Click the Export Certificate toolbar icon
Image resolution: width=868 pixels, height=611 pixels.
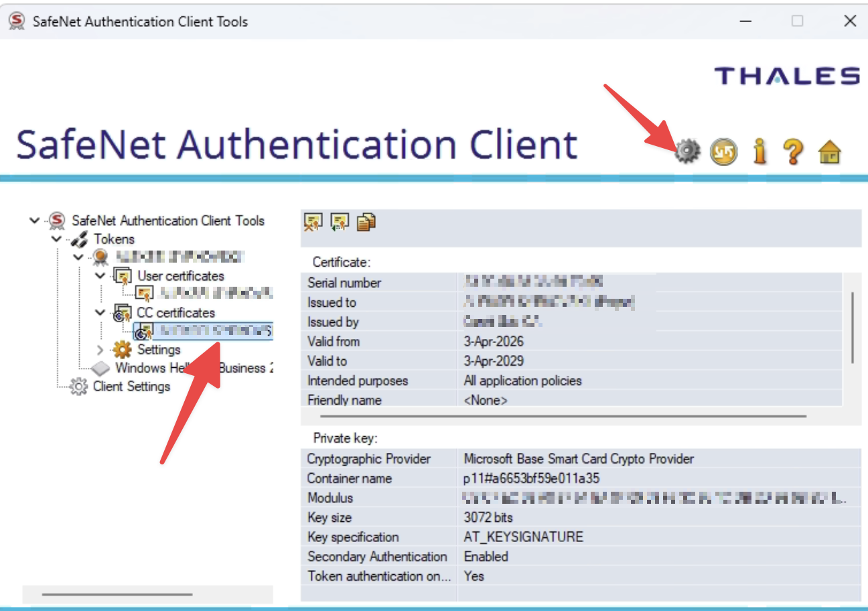pos(340,222)
